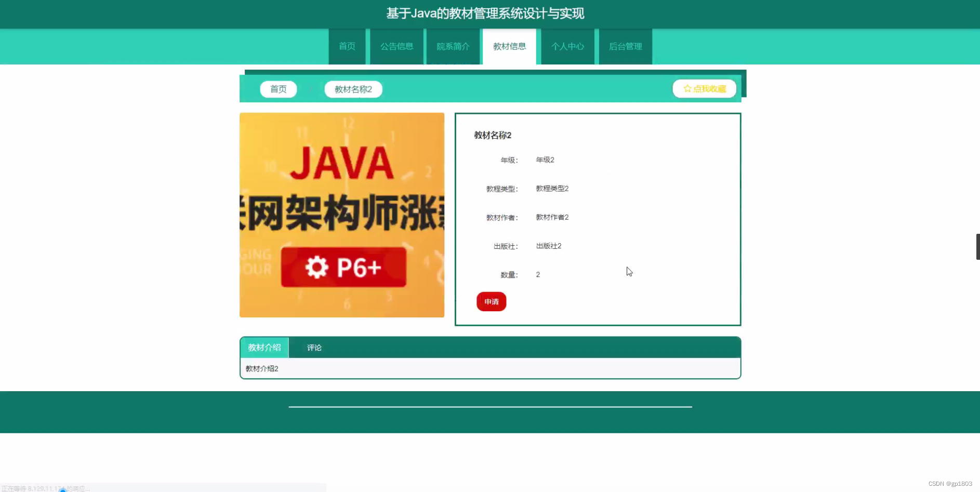The width and height of the screenshot is (980, 492).
Task: Switch to the 教材信息 navigation tab
Action: [509, 46]
